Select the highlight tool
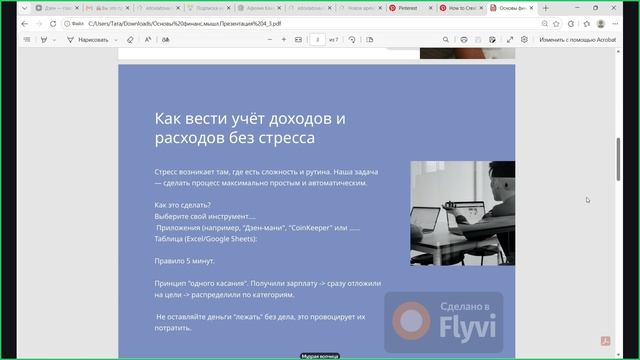Image resolution: width=640 pixels, height=360 pixels. [44, 40]
